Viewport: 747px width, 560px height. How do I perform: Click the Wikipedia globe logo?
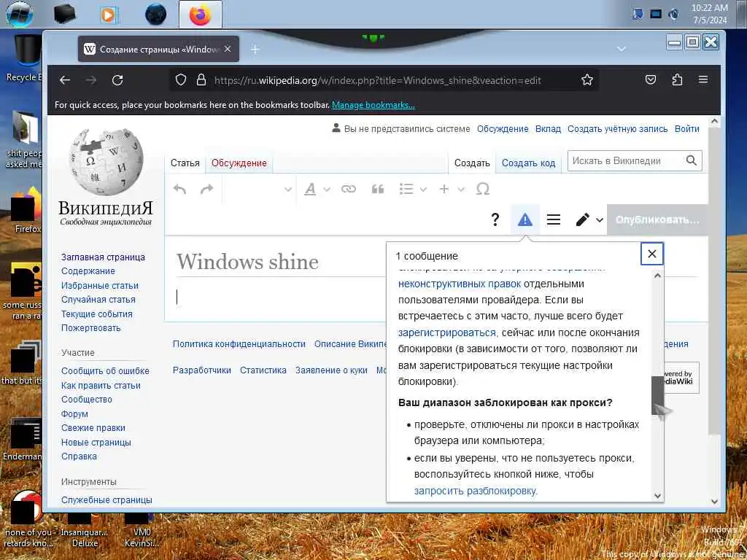(105, 161)
